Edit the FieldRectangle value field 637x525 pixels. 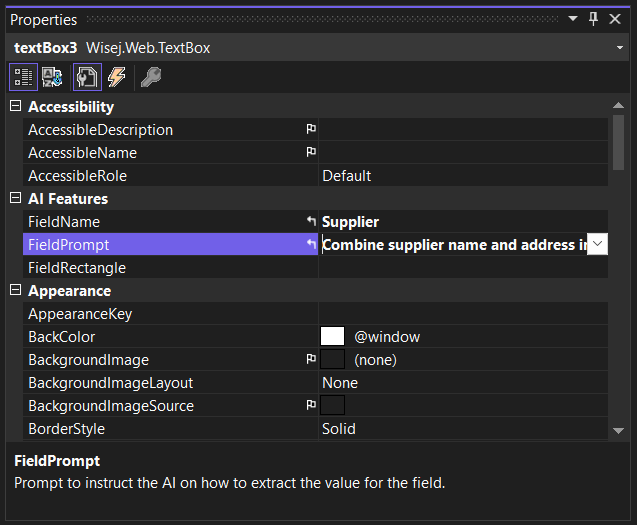point(464,268)
